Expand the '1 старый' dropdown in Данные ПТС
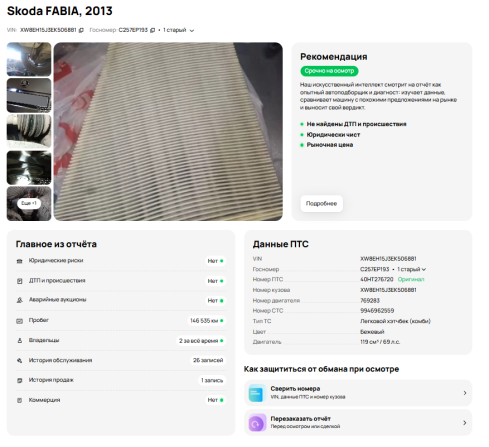Screen dimensions: 489x447 pyautogui.click(x=411, y=269)
